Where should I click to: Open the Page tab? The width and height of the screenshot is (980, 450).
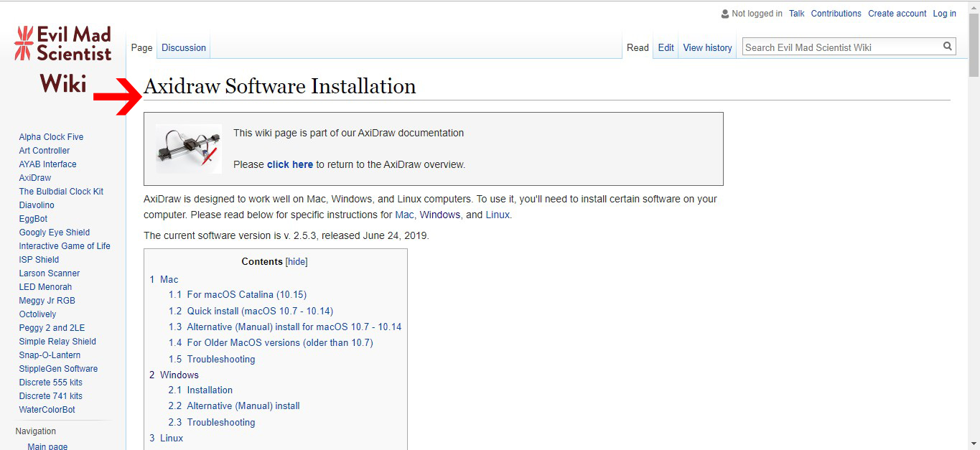coord(141,48)
